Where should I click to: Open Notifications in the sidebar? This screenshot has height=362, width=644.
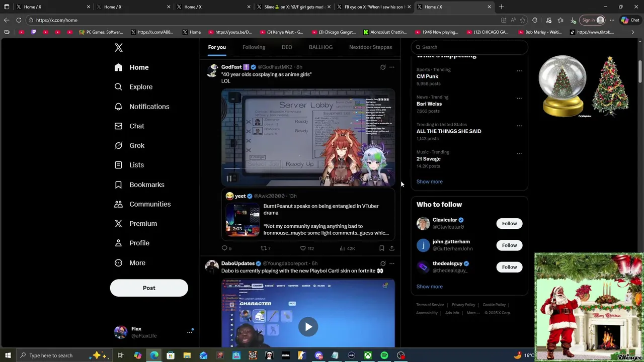coord(142,107)
